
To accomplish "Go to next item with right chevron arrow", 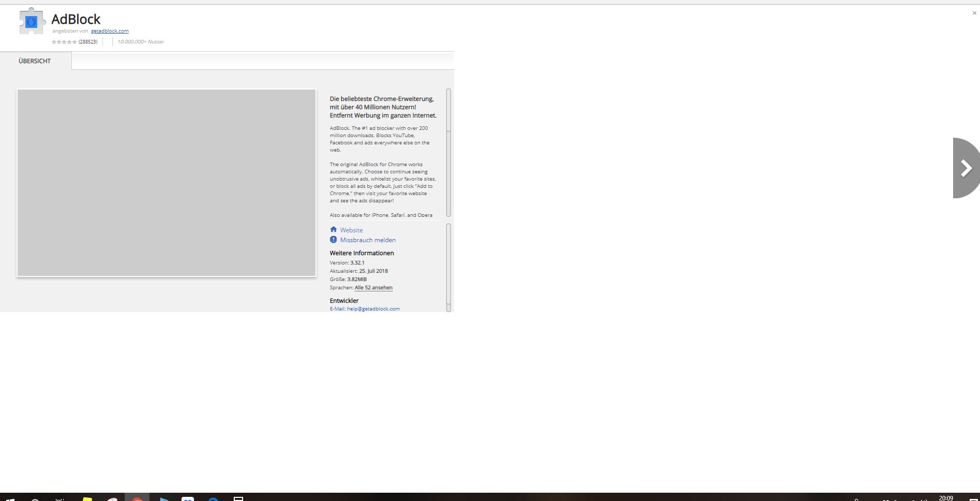I will 966,168.
